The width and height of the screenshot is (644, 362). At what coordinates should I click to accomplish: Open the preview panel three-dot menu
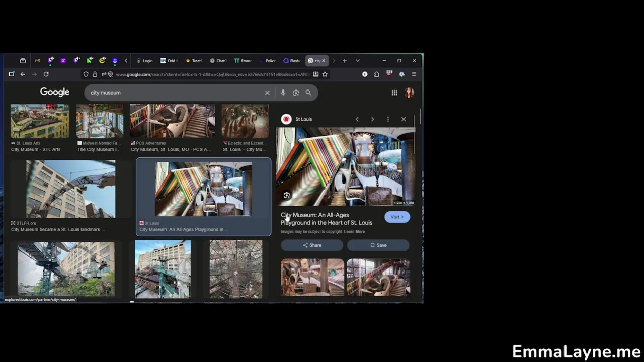click(388, 119)
